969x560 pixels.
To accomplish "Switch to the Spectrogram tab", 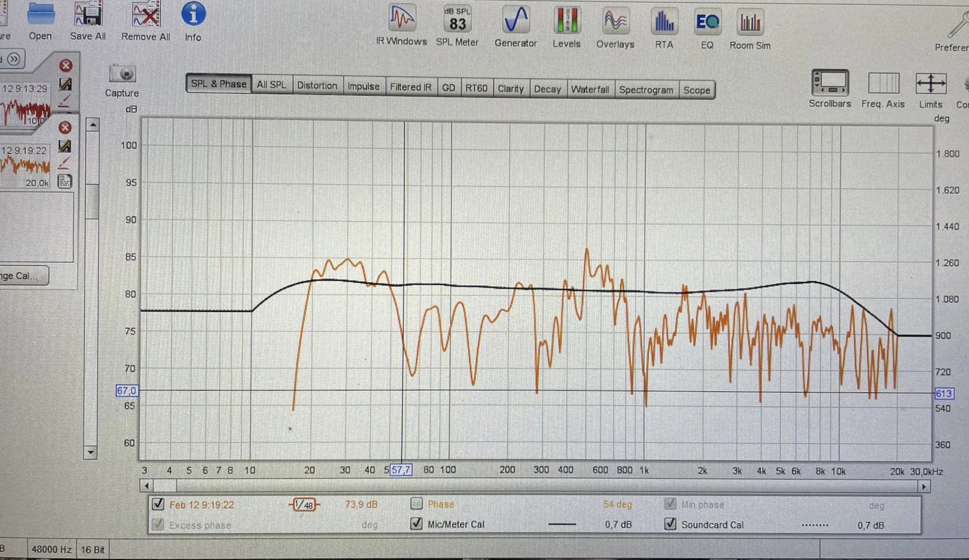I will (x=646, y=90).
